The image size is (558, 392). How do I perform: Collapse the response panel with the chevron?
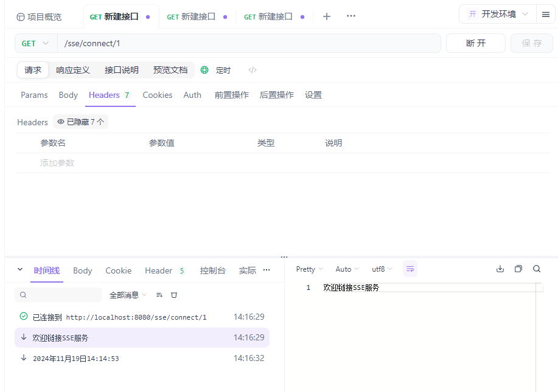tap(20, 269)
